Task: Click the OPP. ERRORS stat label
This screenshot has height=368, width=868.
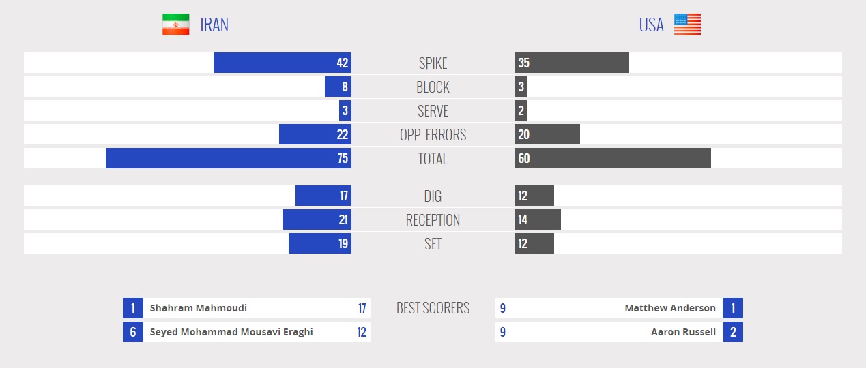Action: (x=433, y=135)
